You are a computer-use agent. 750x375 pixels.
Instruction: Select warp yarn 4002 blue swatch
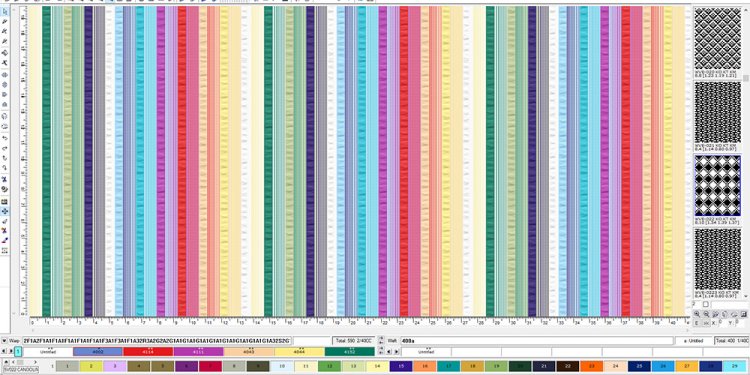[x=98, y=352]
